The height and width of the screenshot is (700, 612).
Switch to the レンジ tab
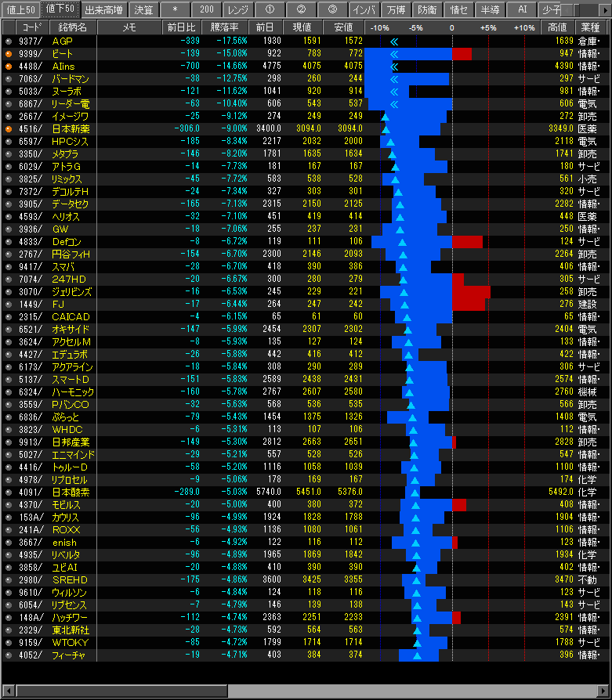pos(238,9)
